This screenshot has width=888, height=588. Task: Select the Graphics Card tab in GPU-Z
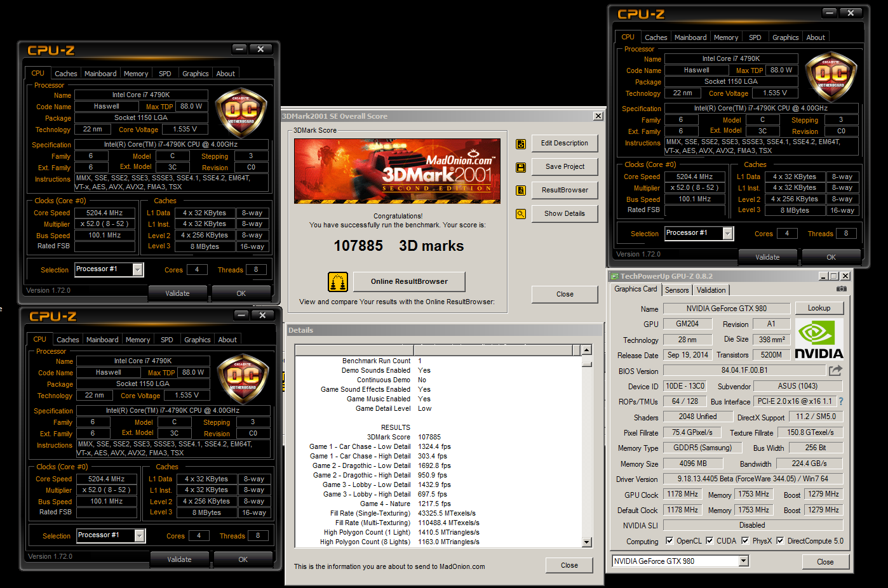636,289
